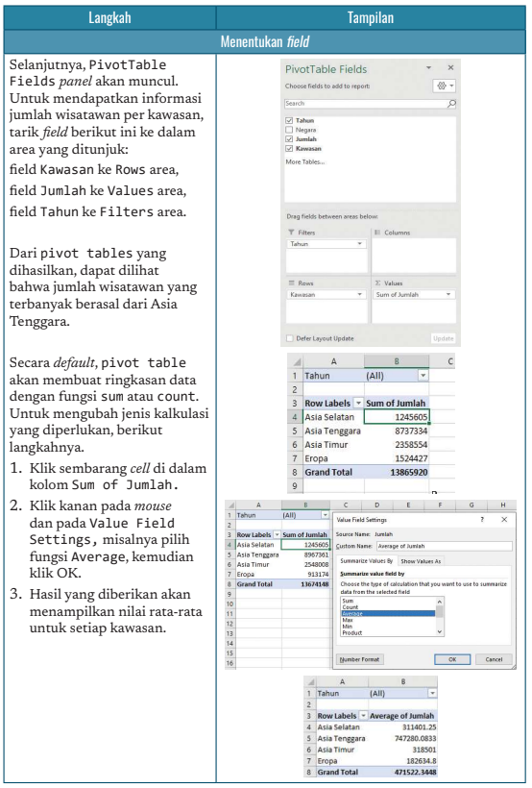
Task: Click cell with value 2358554
Action: coord(397,445)
